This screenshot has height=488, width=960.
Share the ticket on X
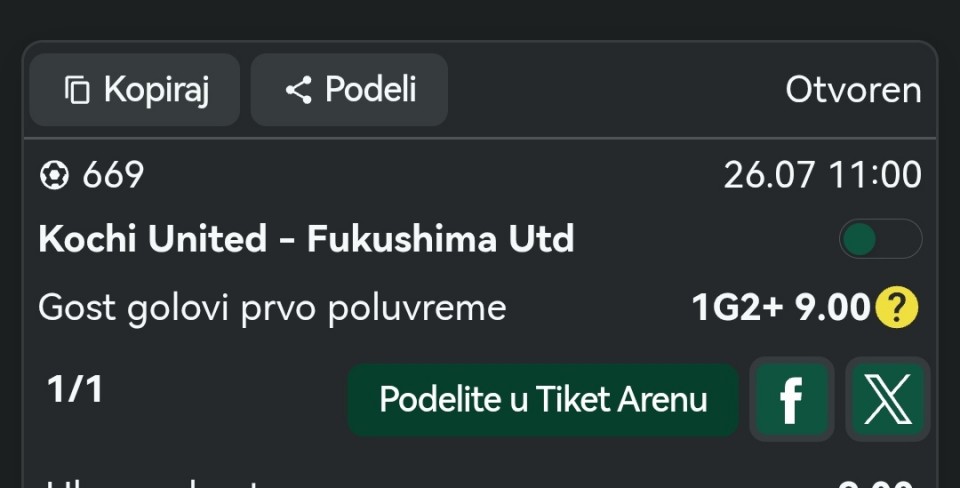click(888, 400)
